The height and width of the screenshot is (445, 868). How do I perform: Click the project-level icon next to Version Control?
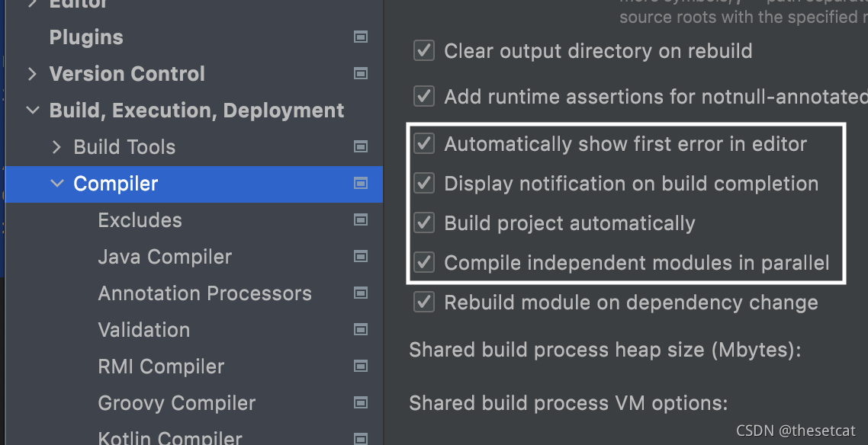361,73
